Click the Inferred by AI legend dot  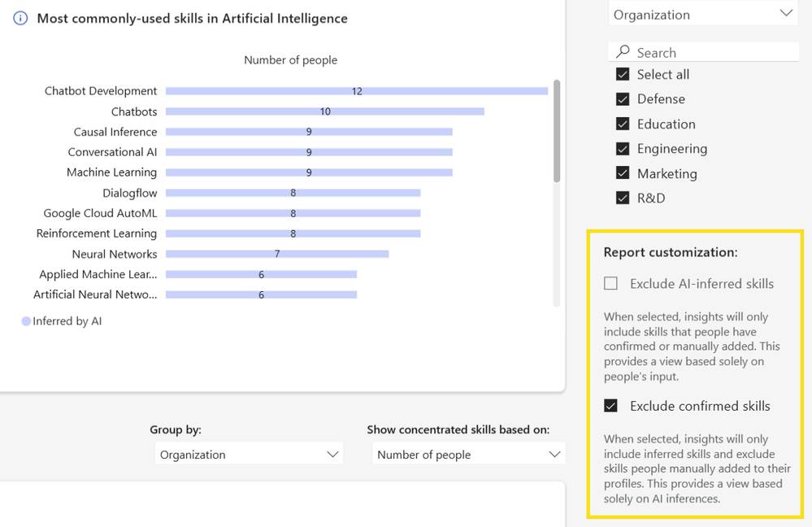point(26,321)
